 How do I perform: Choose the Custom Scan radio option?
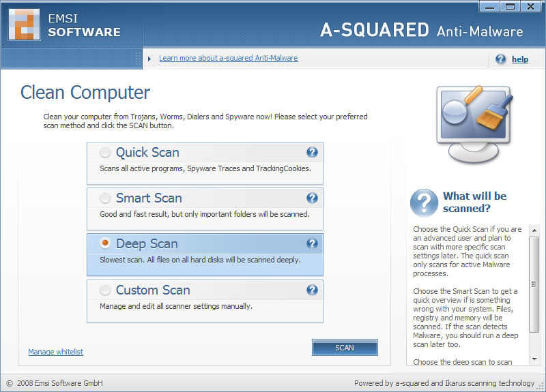105,290
